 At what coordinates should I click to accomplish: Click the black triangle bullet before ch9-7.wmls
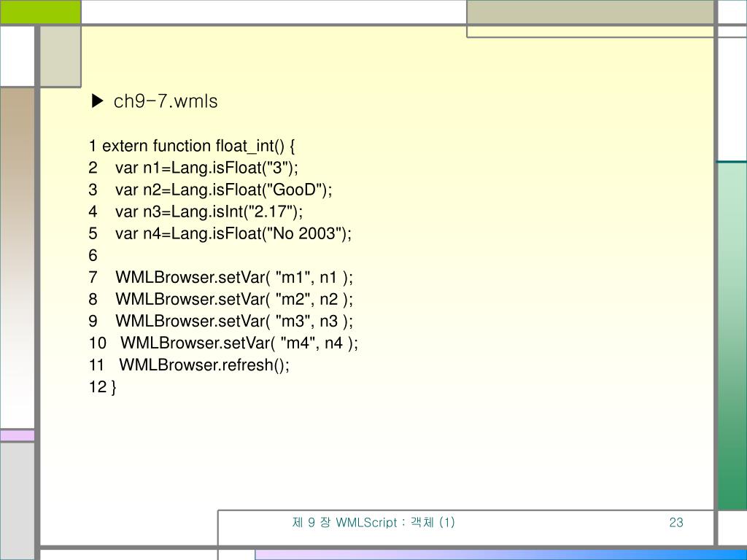coord(97,101)
